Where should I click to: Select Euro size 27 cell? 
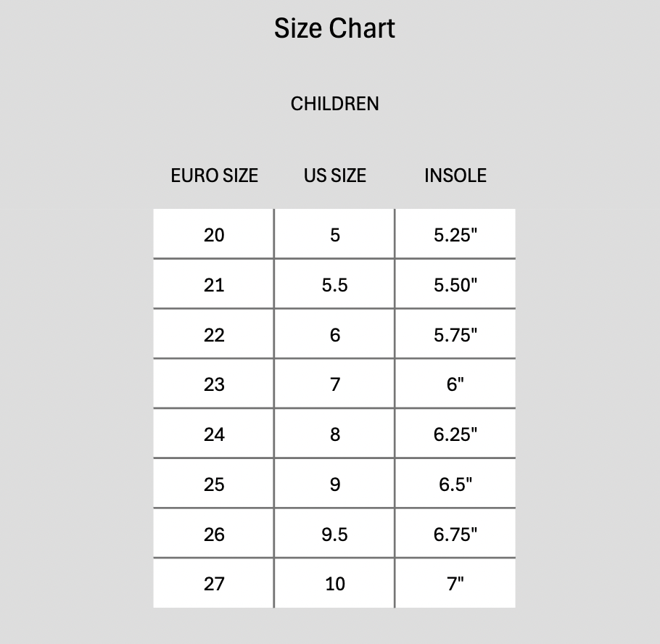214,584
